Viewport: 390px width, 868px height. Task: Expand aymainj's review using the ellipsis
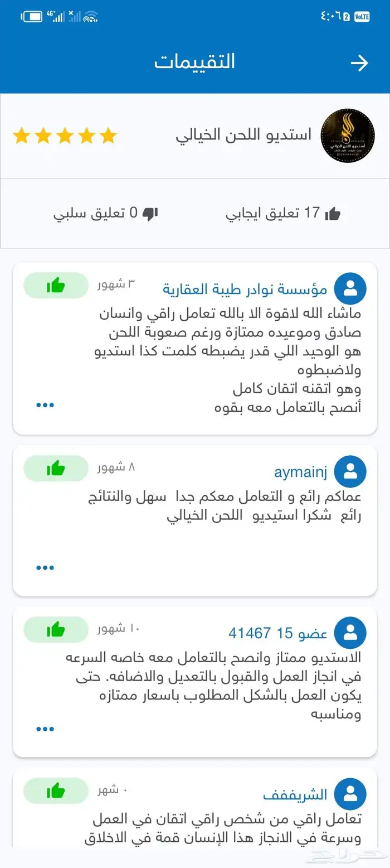45,567
